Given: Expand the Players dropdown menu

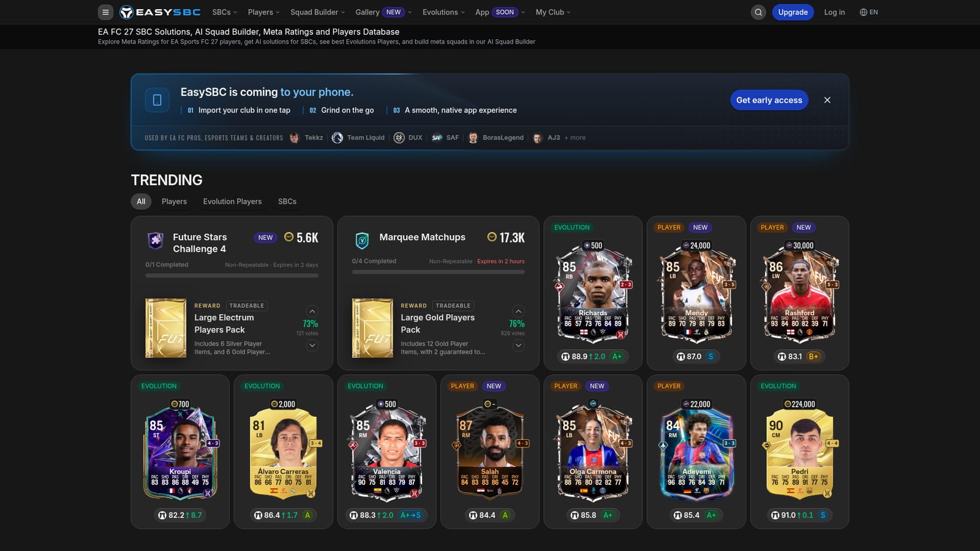Looking at the screenshot, I should point(263,12).
